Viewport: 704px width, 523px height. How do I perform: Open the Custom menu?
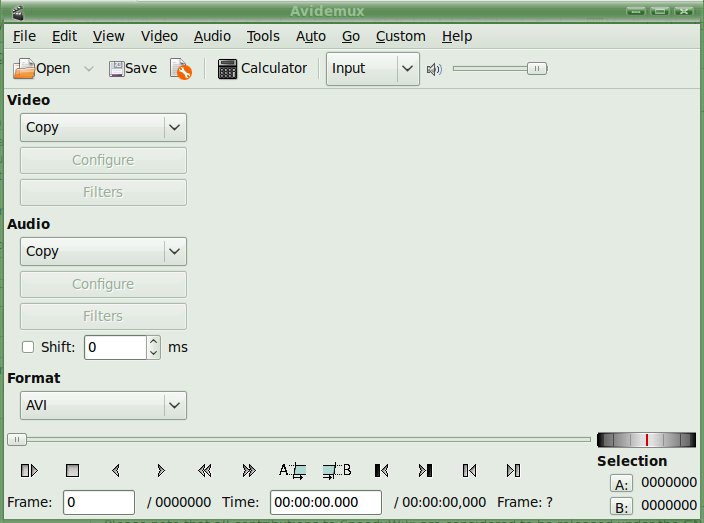[x=400, y=36]
